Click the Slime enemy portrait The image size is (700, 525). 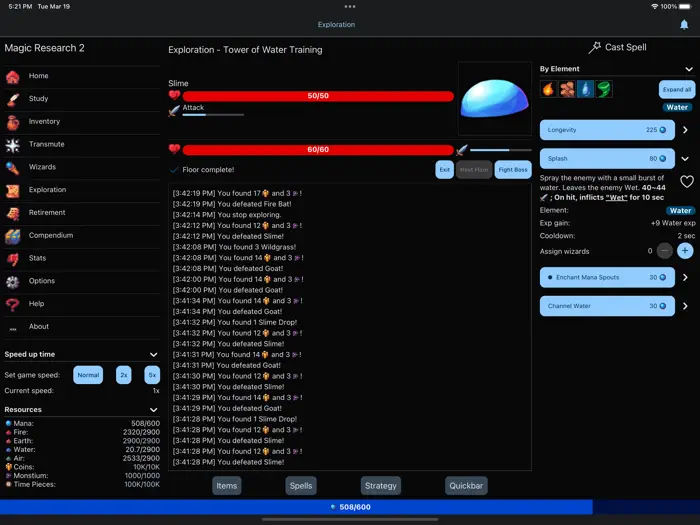[495, 99]
